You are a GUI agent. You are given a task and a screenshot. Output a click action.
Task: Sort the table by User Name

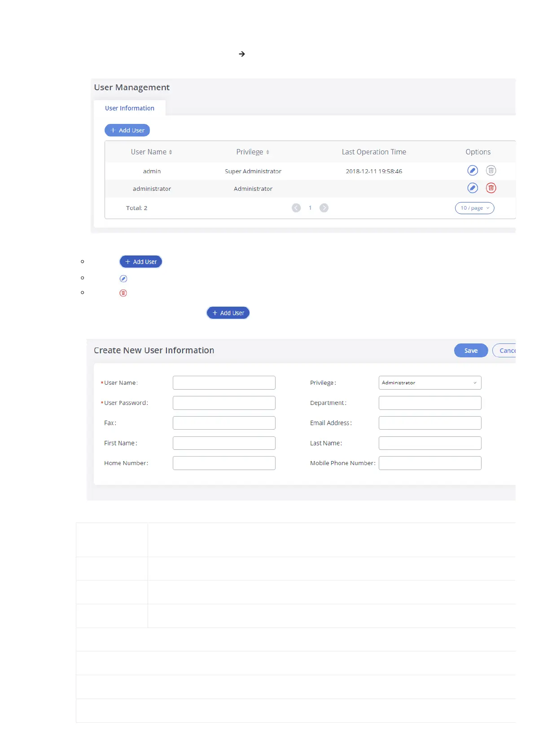151,152
